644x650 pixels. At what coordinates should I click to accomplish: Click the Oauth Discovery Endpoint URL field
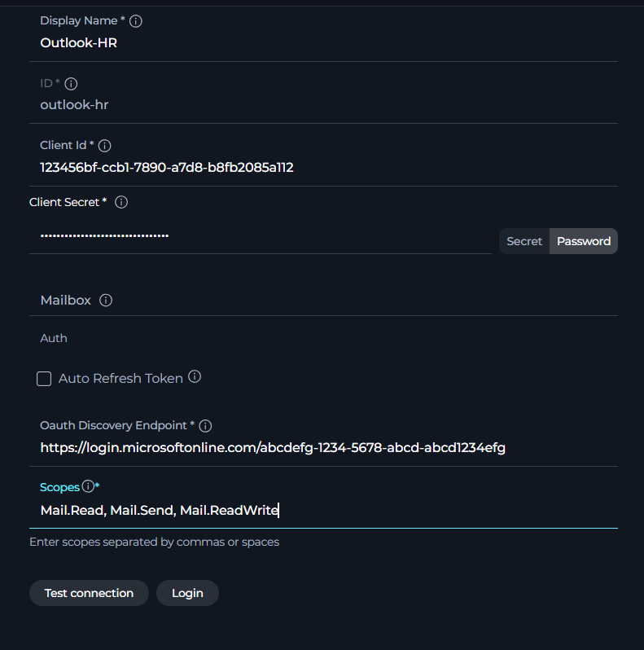324,448
